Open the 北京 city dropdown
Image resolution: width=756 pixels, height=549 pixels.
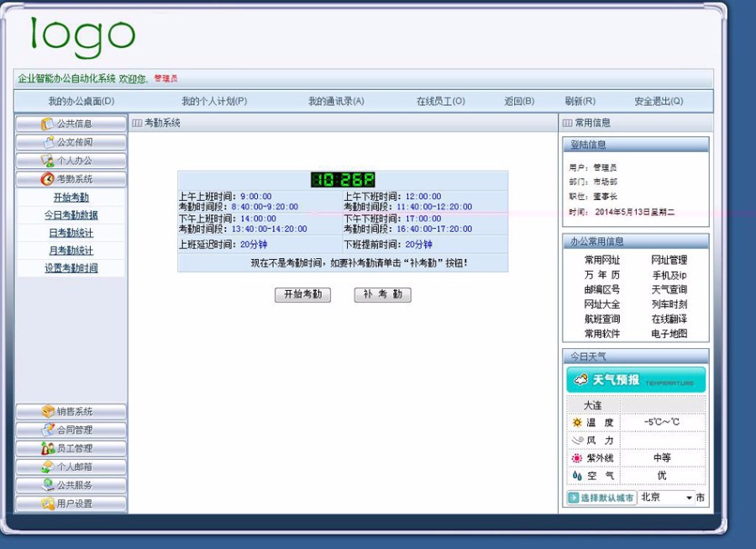(x=666, y=498)
